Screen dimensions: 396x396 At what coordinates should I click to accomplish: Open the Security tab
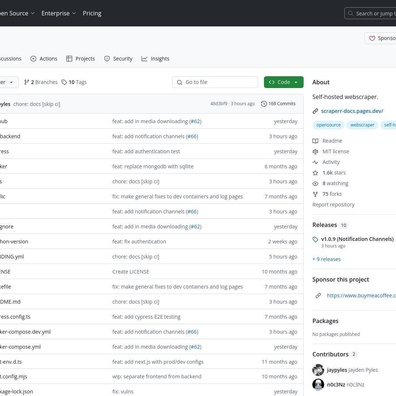pos(118,59)
